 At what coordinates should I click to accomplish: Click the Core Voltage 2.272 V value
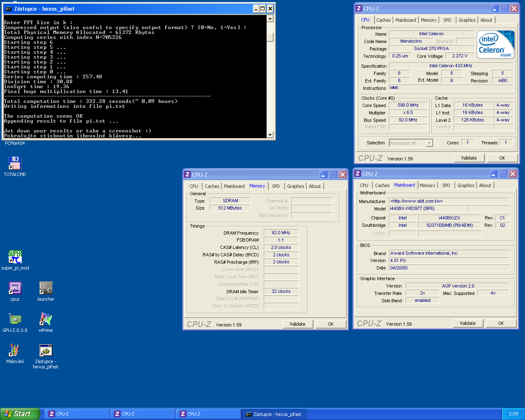[x=460, y=56]
